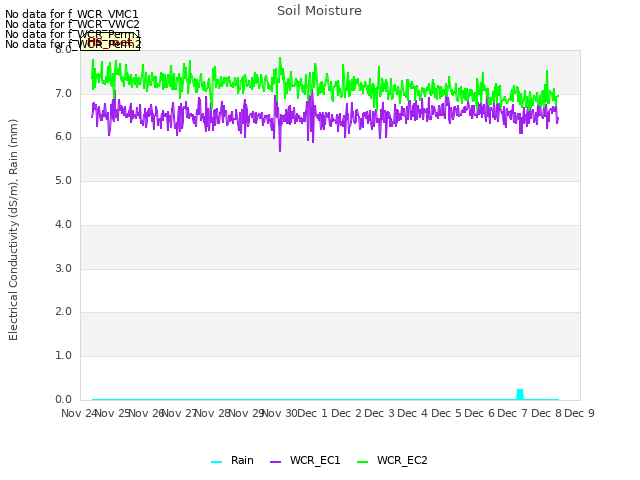Screen dimensions: 640x480
Task: Click the Soil Moisture chart title
Action: 319,11
